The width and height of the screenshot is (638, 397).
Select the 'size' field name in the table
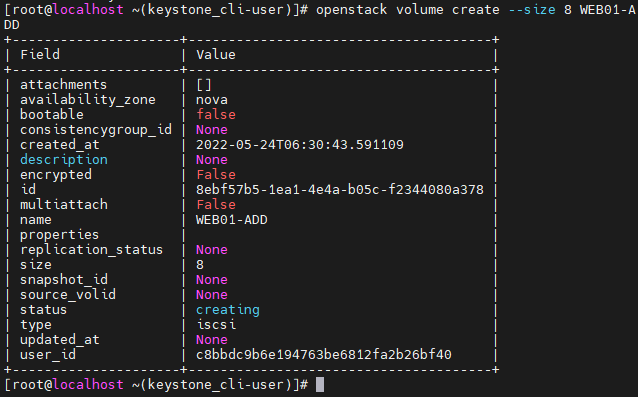point(36,265)
